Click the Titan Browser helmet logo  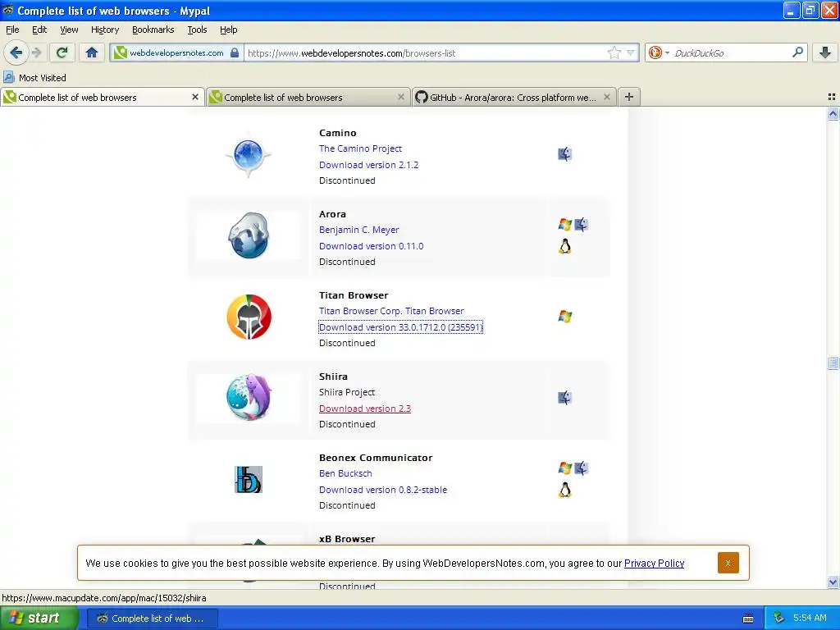(x=249, y=317)
